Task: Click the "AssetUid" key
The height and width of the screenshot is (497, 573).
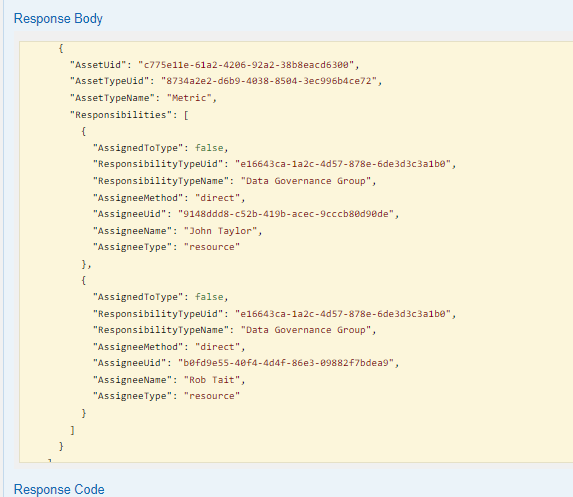Action: tap(98, 65)
